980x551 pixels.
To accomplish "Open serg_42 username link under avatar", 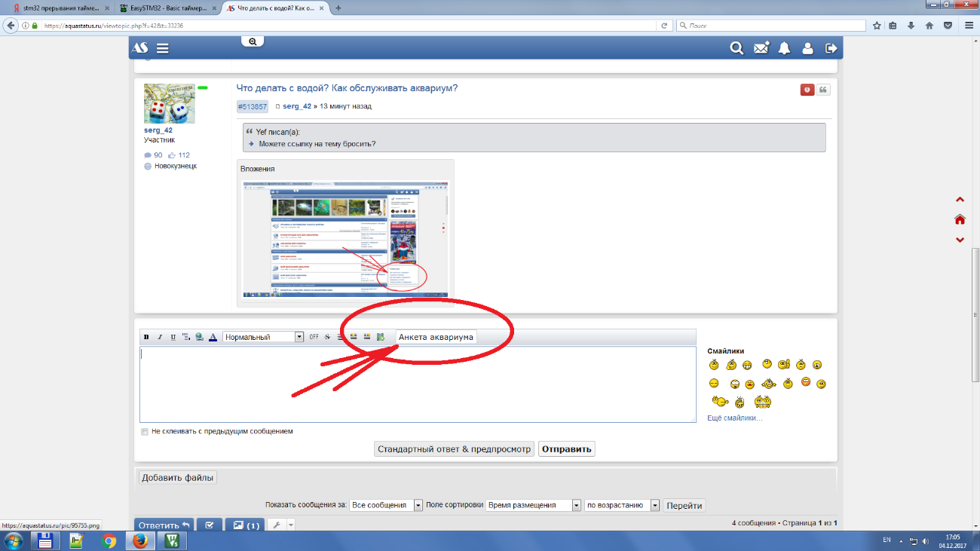I will click(x=158, y=130).
